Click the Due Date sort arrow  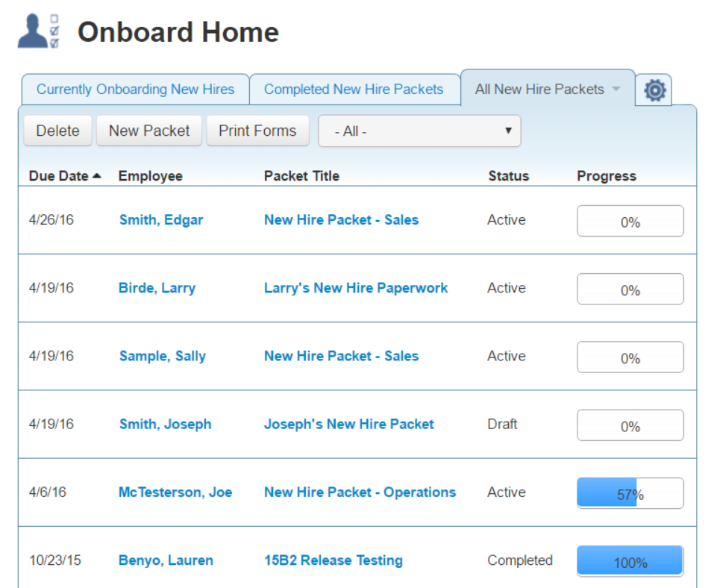coord(96,176)
